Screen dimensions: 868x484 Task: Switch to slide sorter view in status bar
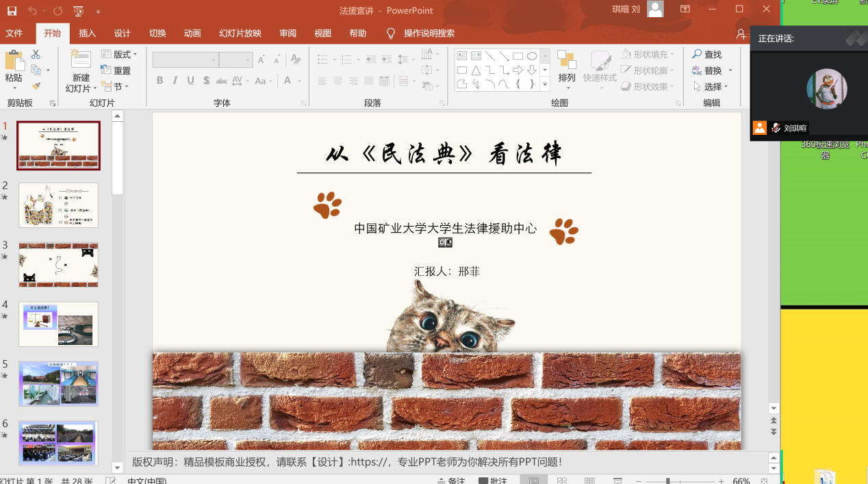pos(562,481)
